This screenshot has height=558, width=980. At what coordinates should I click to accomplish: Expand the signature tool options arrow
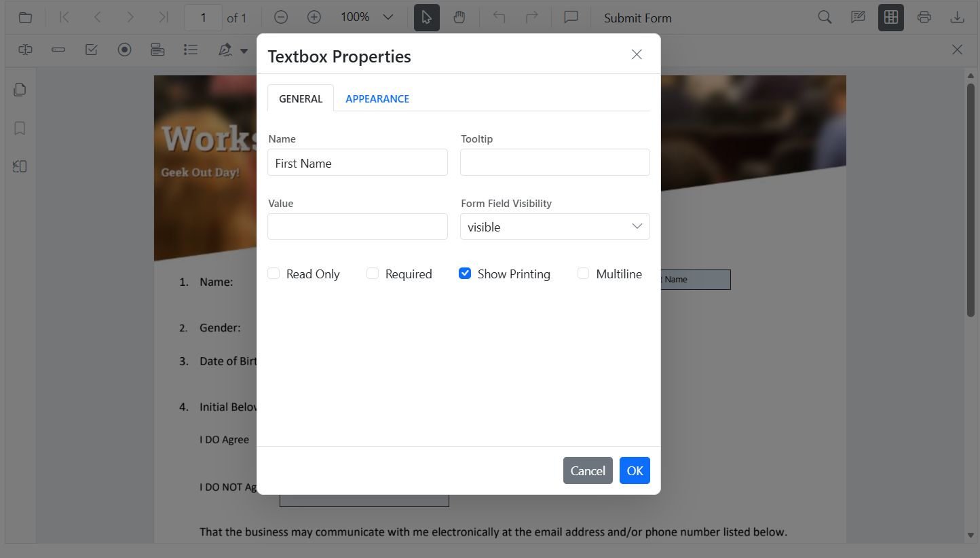244,50
